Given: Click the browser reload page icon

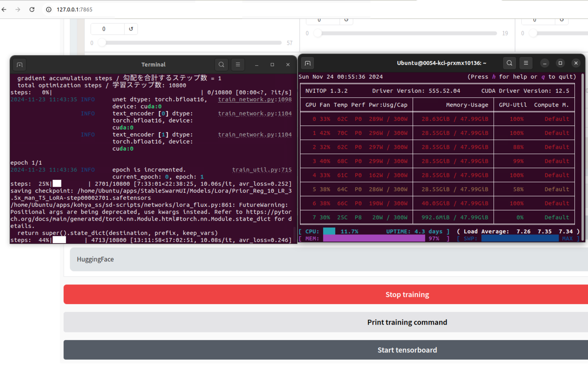Looking at the screenshot, I should [x=32, y=10].
